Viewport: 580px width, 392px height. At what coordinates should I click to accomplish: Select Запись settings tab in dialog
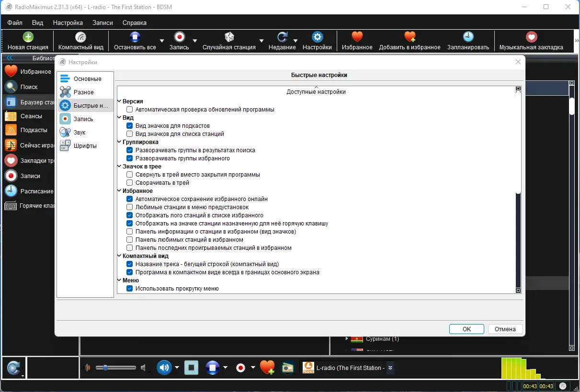pyautogui.click(x=86, y=119)
